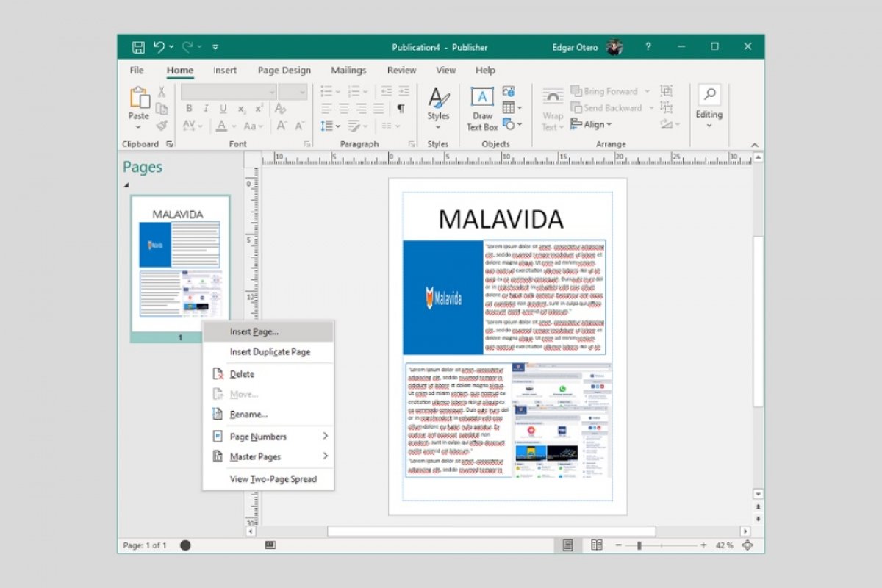Click the Editing magnifier icon
This screenshot has width=882, height=588.
click(x=709, y=94)
